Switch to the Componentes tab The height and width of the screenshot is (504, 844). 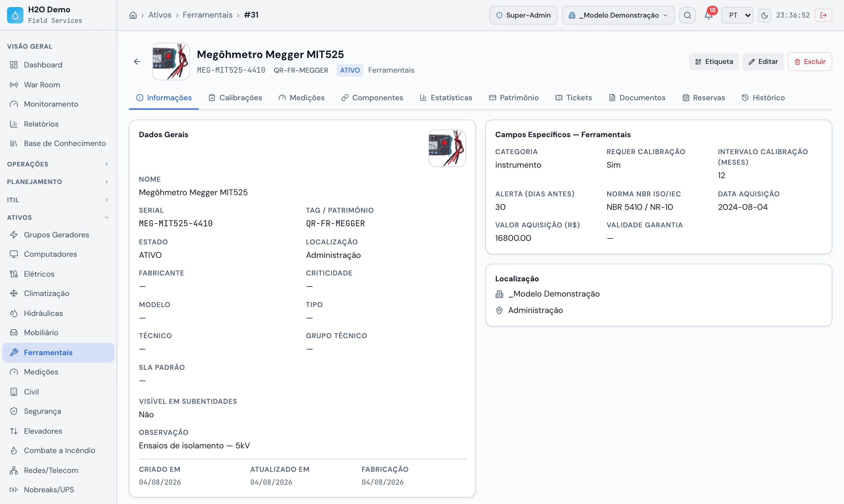pyautogui.click(x=372, y=98)
